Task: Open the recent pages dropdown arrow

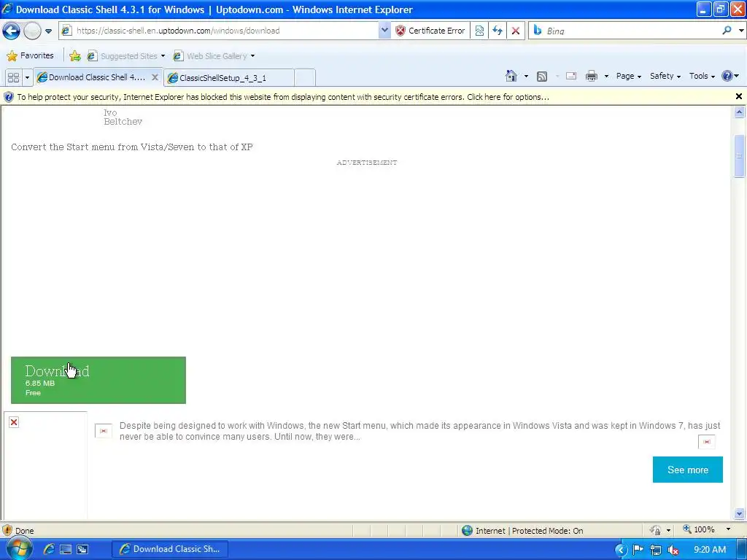Action: point(49,31)
